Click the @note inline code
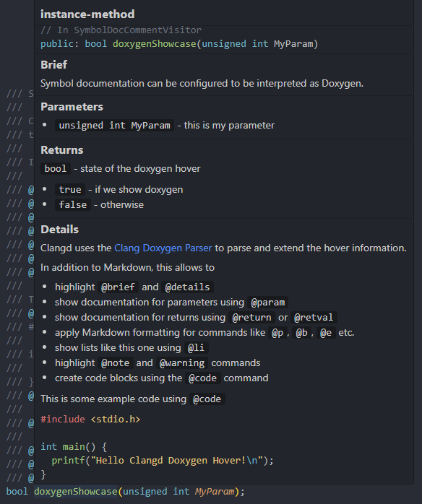 [115, 362]
